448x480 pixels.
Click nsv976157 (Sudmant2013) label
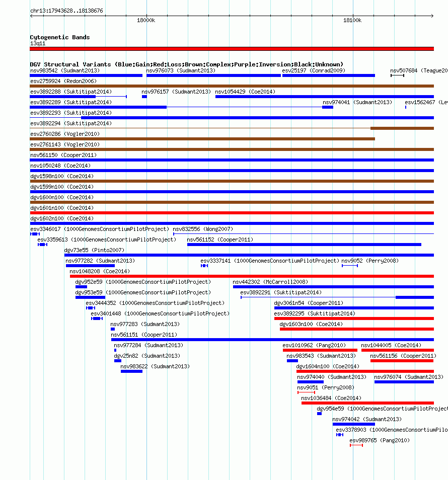pos(176,92)
